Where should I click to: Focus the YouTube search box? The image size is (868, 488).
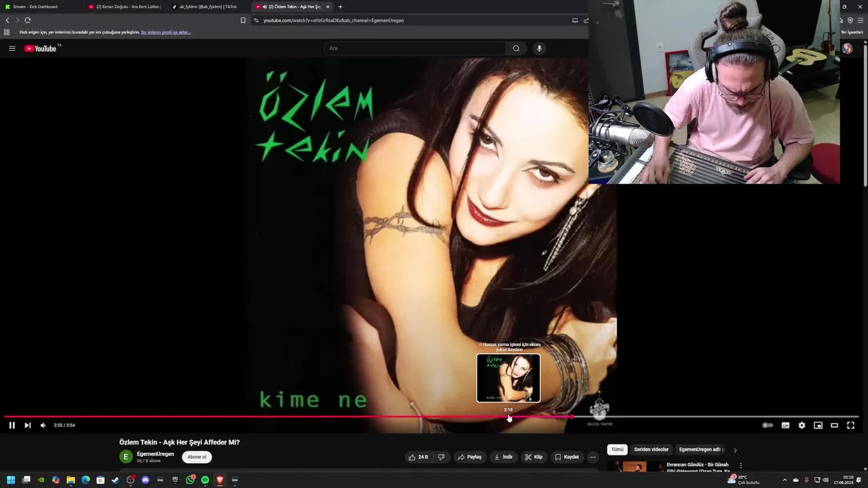[x=415, y=48]
